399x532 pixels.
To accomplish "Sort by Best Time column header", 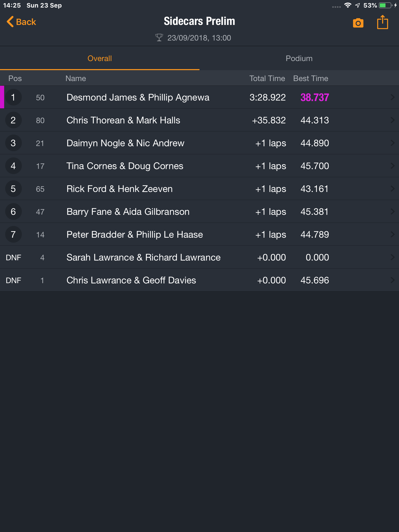I will coord(311,78).
